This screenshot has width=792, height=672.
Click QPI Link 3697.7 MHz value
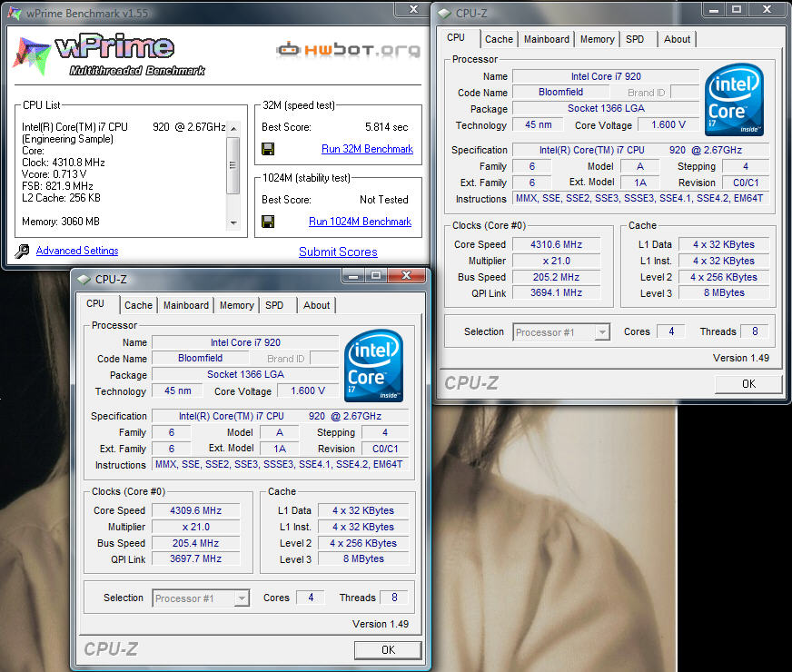[x=195, y=558]
